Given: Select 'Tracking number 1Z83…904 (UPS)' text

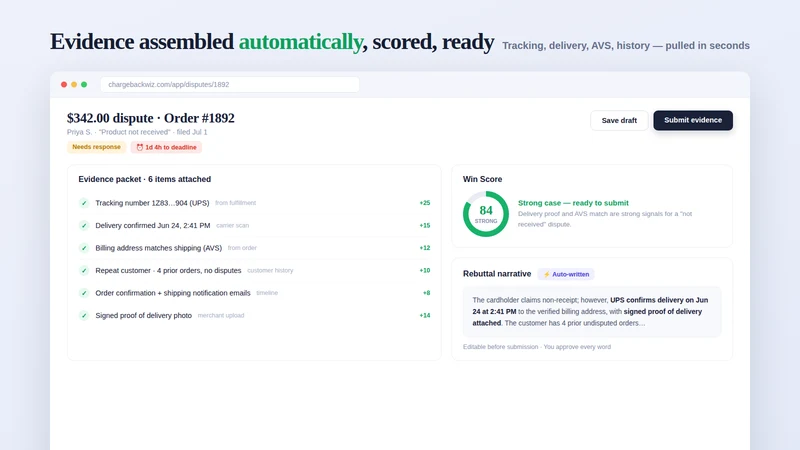Looking at the screenshot, I should [152, 203].
